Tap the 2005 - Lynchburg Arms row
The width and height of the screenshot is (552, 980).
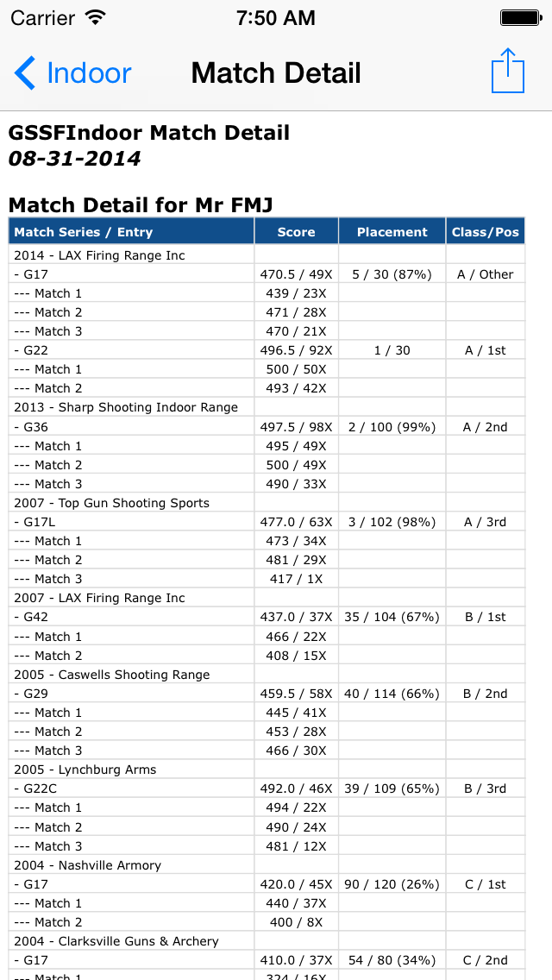267,770
